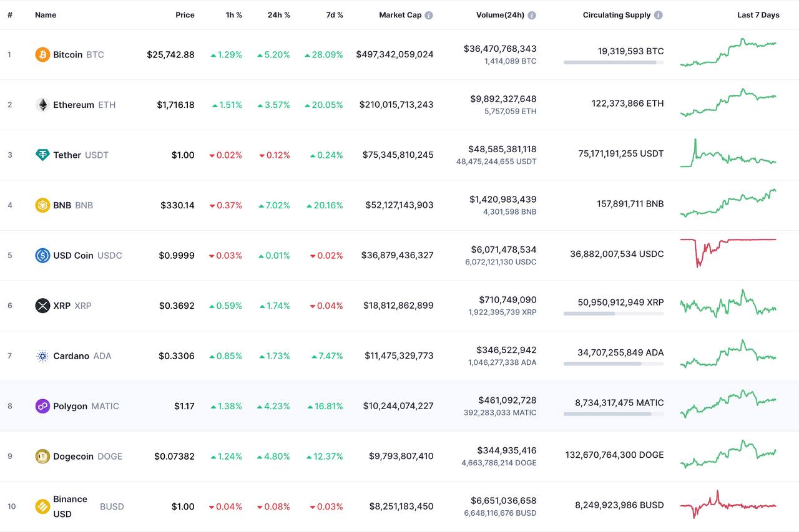Screen dimensions: 799x532
Task: Open Bitcoin's last 7 days chart
Action: [728, 52]
